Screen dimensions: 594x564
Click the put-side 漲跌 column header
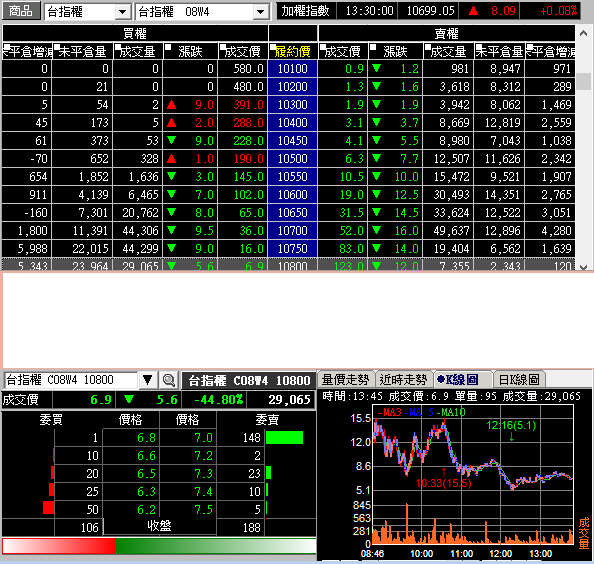395,51
